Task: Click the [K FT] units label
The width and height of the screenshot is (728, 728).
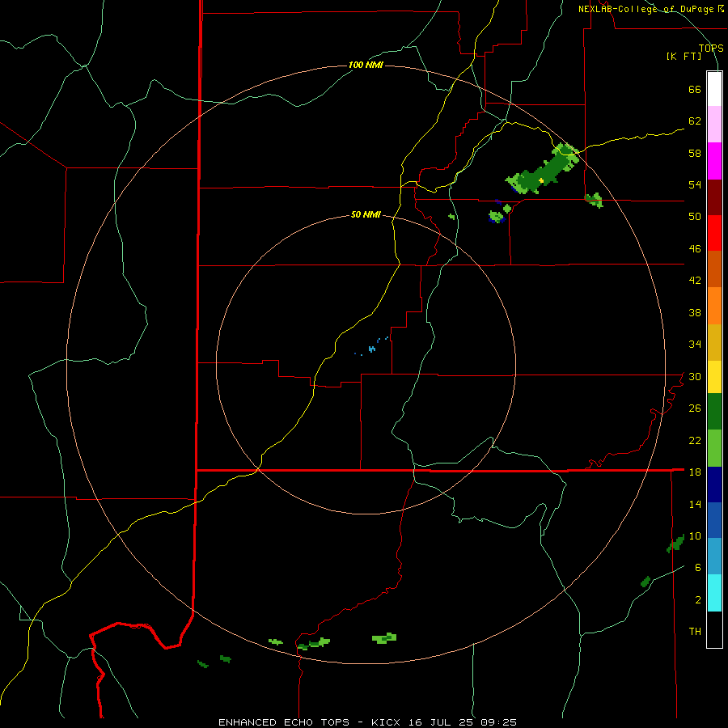Action: pyautogui.click(x=684, y=57)
